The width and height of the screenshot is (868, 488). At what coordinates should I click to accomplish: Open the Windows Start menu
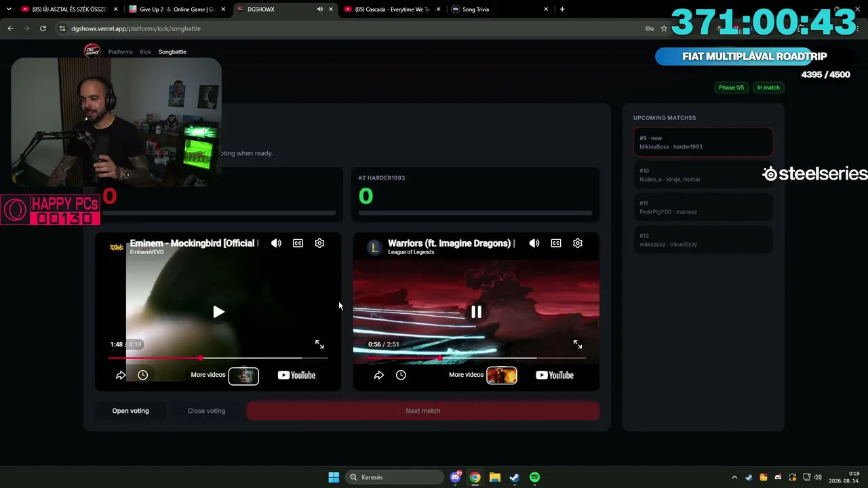pos(334,477)
